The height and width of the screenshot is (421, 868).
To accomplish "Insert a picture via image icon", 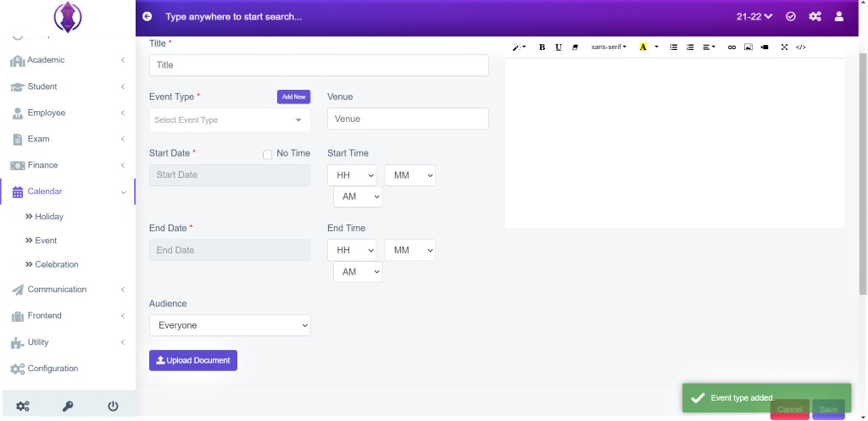I will pyautogui.click(x=748, y=47).
